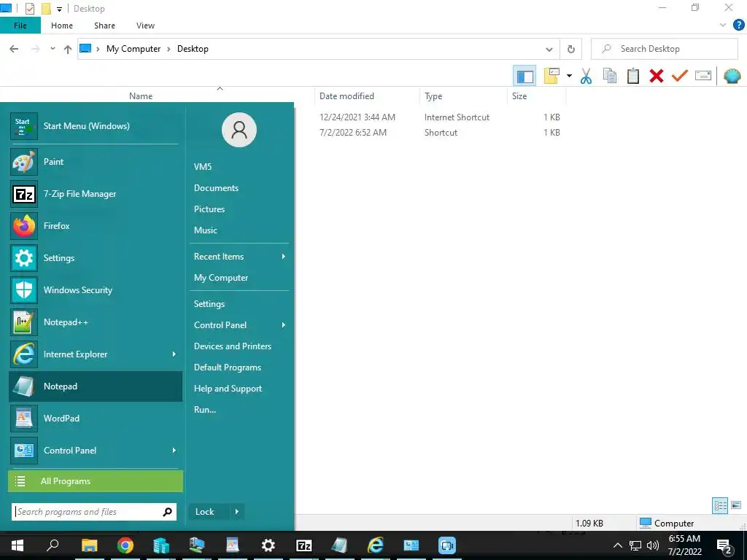747x560 pixels.
Task: Select the highlighted Notepad entry
Action: point(96,386)
